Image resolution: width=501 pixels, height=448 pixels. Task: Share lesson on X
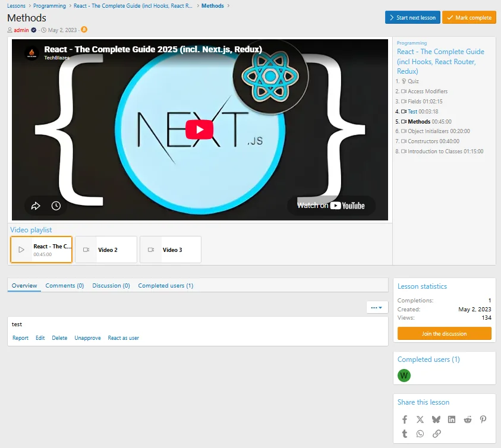coord(420,419)
